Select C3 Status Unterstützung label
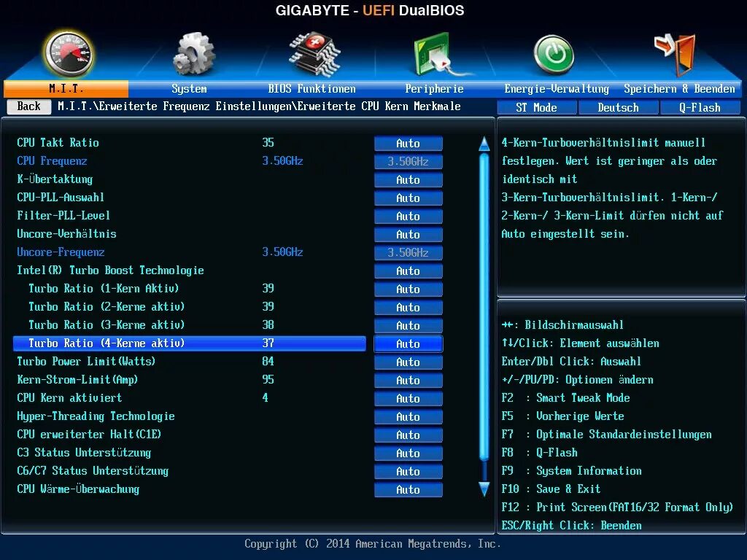This screenshot has width=747, height=560. (84, 452)
